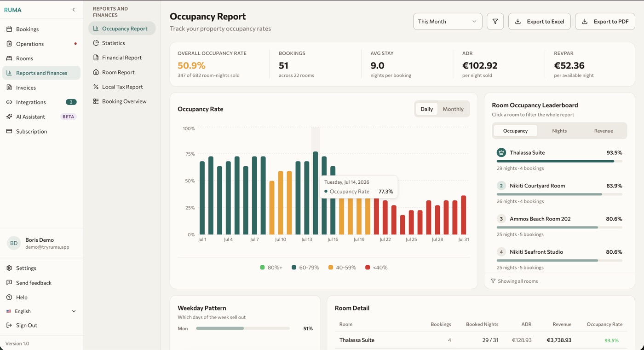Screen dimensions: 644x350
Task: Click the Jul 1 bar in chart
Action: pos(202,198)
